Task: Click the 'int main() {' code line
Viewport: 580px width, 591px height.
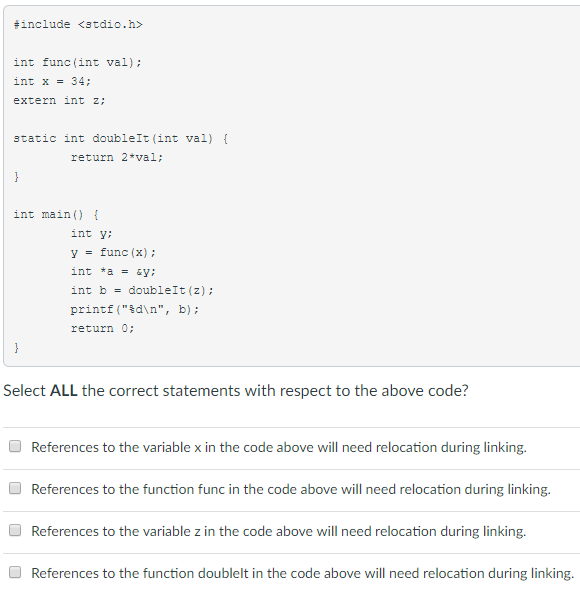Action: pos(56,214)
